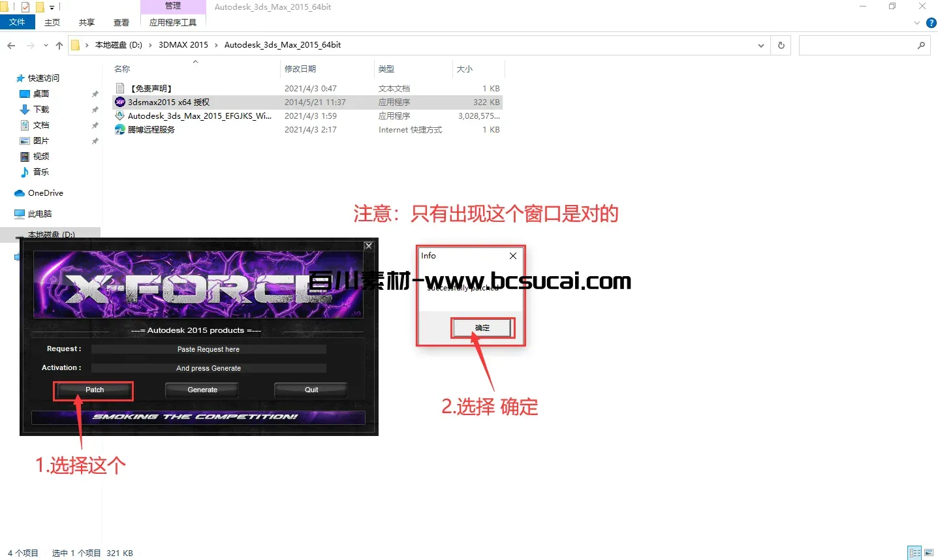
Task: Open 快速访问 in navigation pane
Action: 43,78
